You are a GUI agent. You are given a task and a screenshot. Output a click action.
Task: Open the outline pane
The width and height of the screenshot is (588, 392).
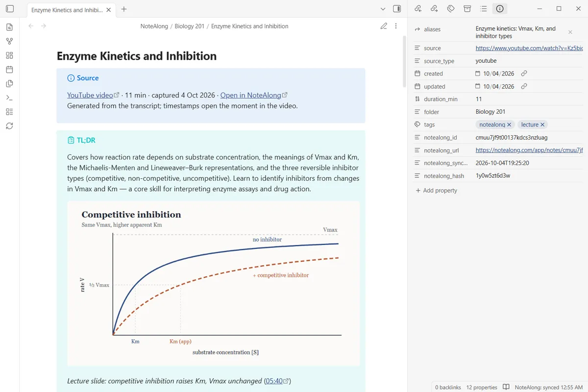pos(484,8)
